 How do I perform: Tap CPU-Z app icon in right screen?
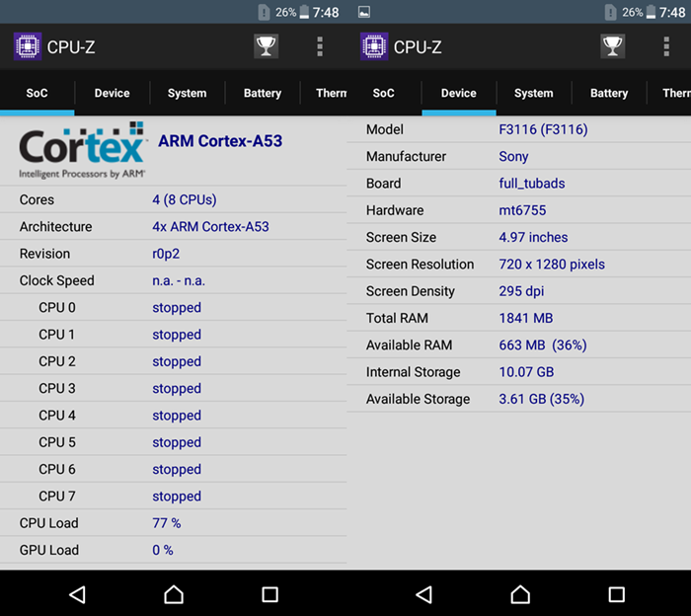(x=374, y=46)
